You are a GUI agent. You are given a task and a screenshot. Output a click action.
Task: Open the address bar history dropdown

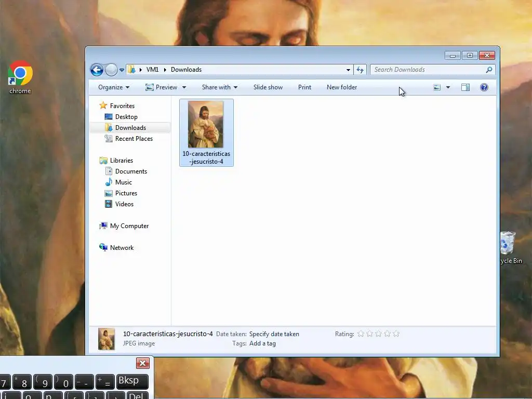point(348,70)
